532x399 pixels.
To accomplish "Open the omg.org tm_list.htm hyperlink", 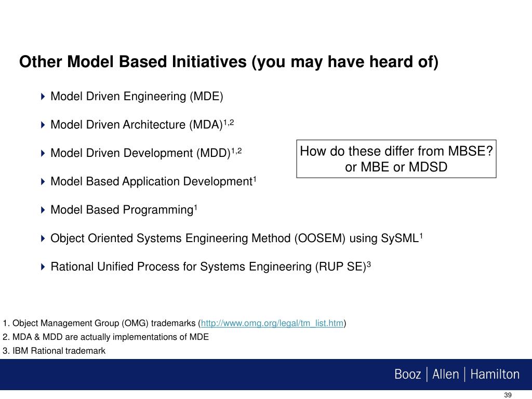I will coord(272,323).
